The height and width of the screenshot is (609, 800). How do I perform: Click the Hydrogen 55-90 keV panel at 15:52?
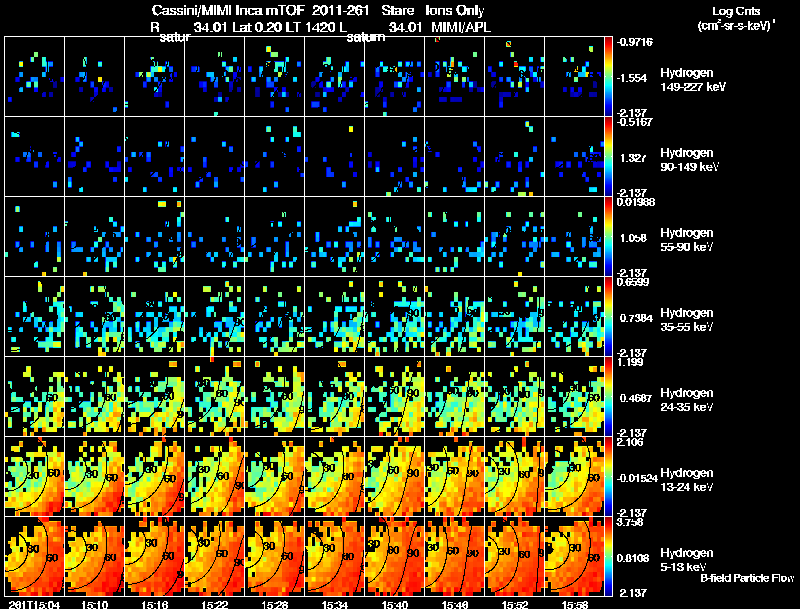[x=515, y=237]
